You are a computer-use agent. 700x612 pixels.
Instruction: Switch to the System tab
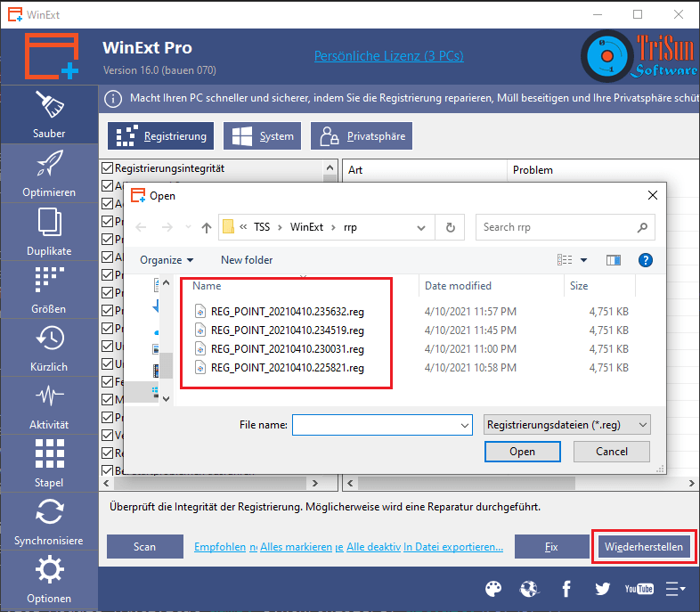(263, 136)
